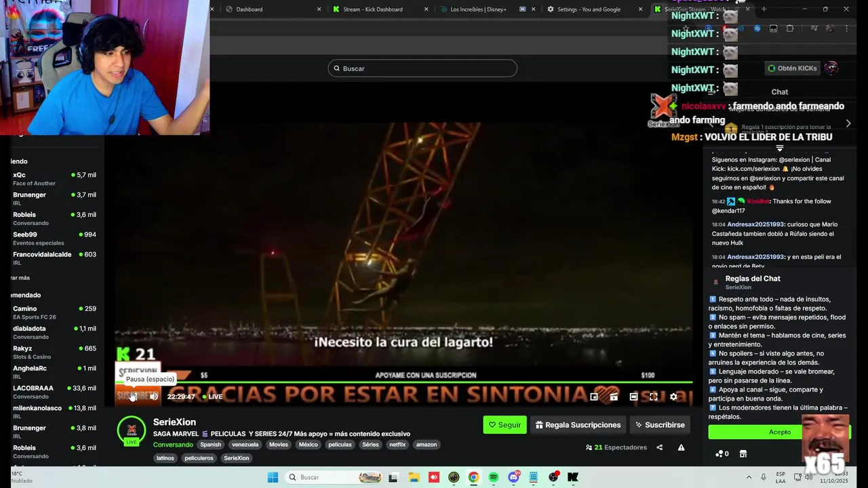This screenshot has width=868, height=488.
Task: Click the Suscribirse button
Action: click(x=660, y=425)
